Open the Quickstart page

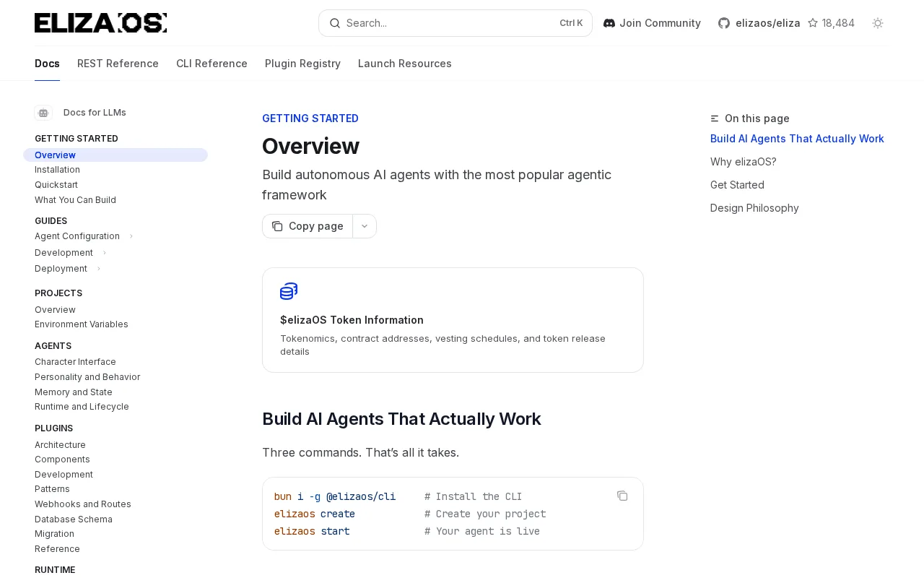pos(56,185)
